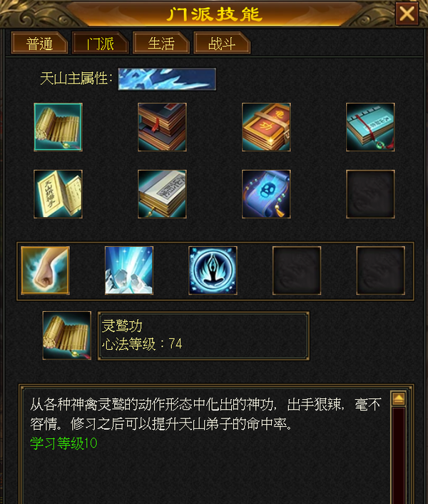Open the 门派 tab

click(100, 43)
